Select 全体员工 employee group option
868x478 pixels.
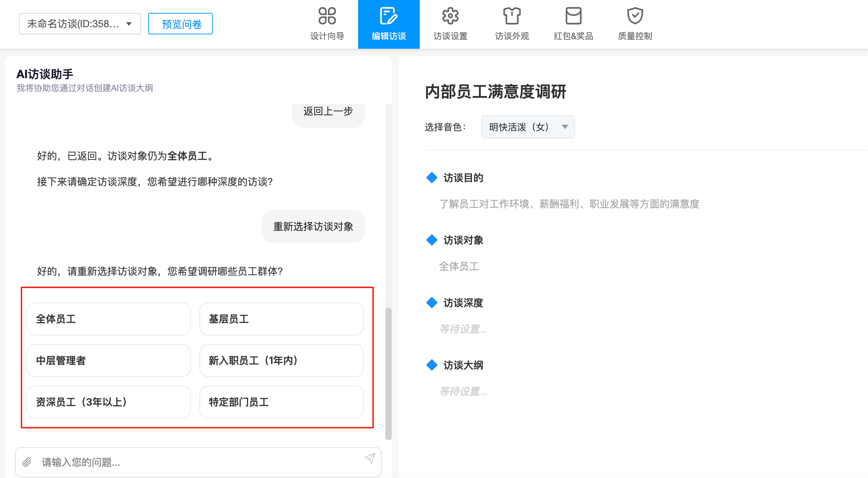[x=108, y=319]
